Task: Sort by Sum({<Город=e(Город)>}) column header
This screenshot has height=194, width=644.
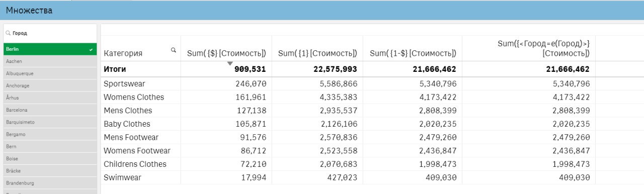Action: (544, 48)
